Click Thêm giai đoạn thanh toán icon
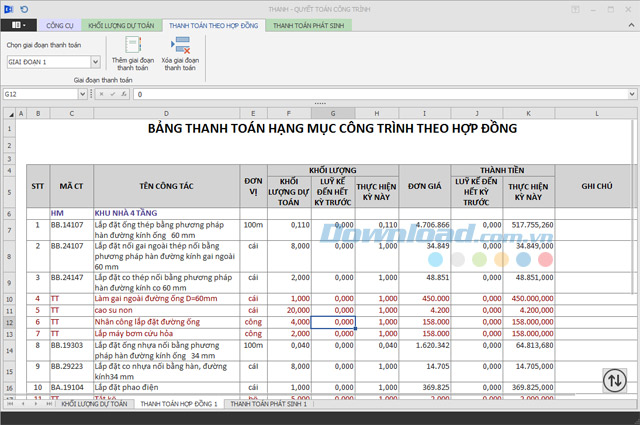The image size is (640, 425). click(x=133, y=45)
